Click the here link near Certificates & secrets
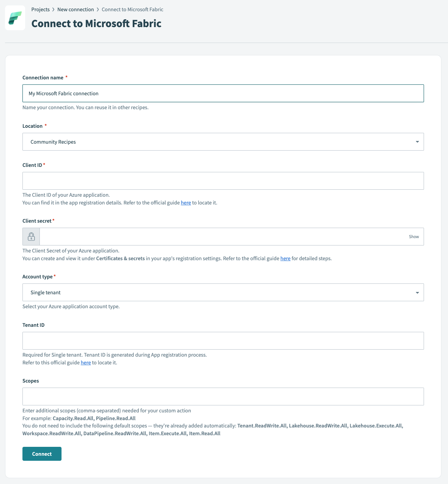The image size is (448, 484). pos(285,258)
